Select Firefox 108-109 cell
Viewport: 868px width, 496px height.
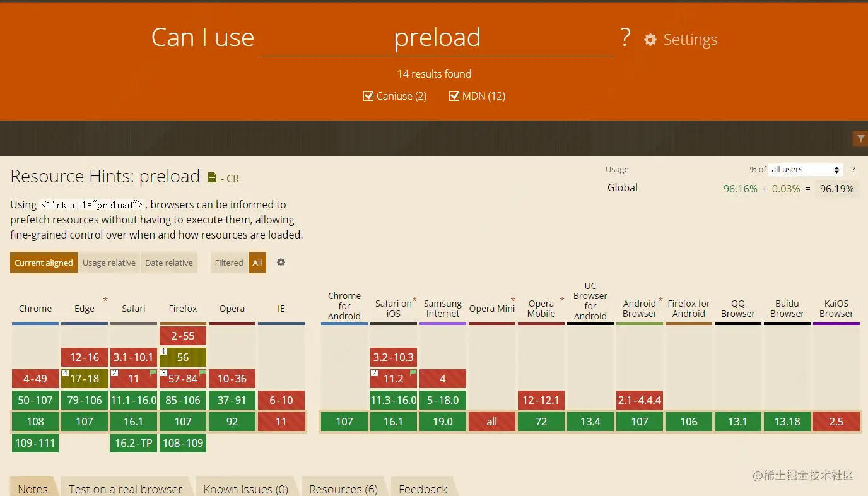tap(183, 443)
